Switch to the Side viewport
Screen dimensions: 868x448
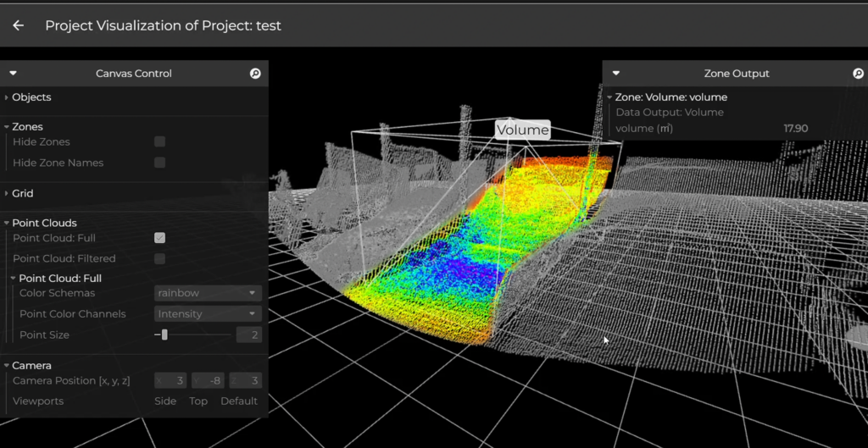[165, 401]
